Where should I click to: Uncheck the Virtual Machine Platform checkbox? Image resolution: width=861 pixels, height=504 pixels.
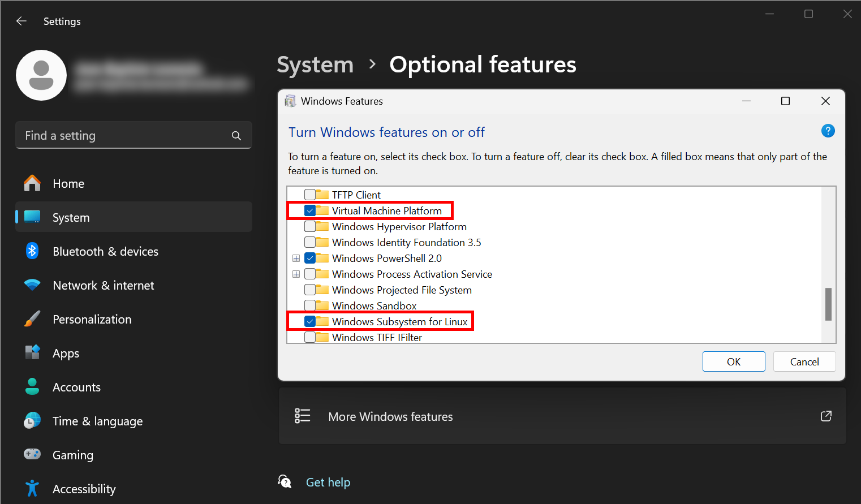tap(310, 210)
